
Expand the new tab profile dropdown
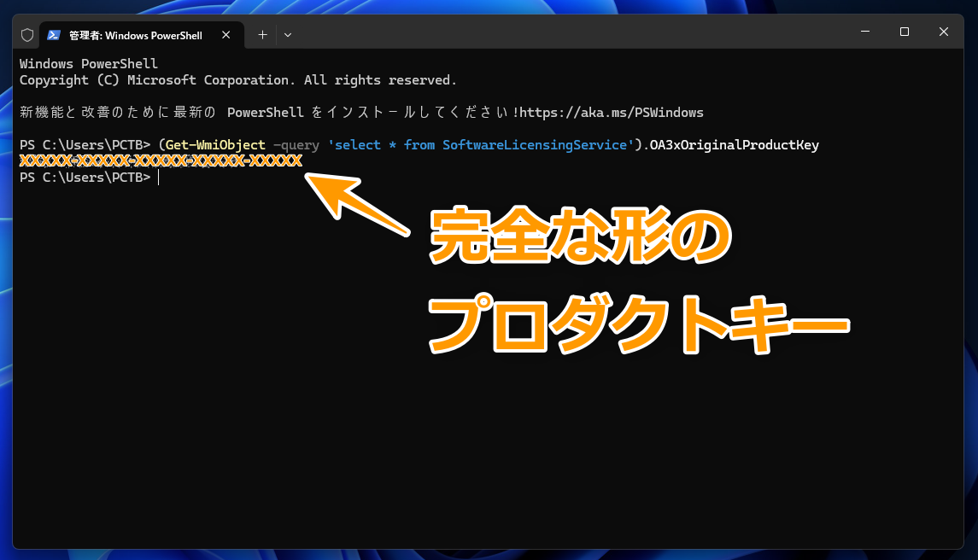[x=288, y=35]
